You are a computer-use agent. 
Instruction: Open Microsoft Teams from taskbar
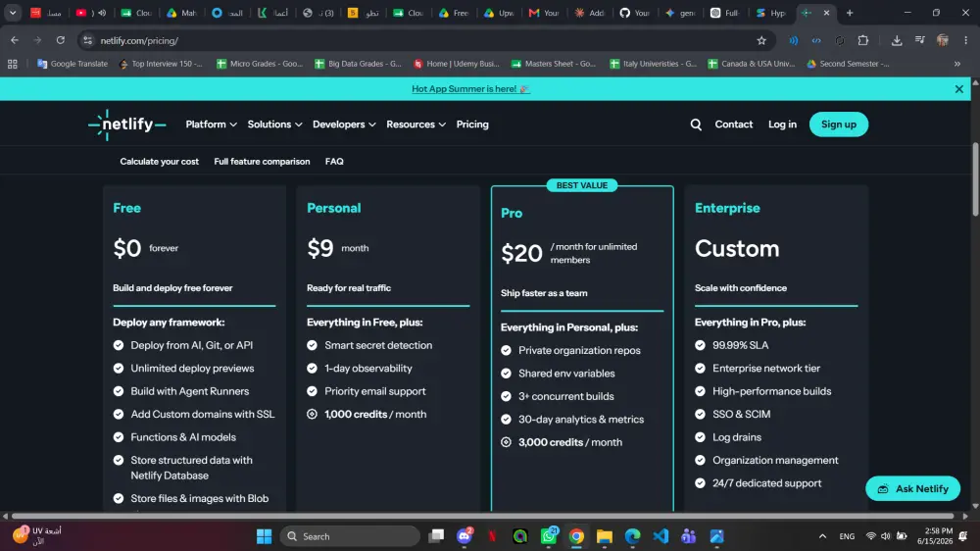click(689, 536)
